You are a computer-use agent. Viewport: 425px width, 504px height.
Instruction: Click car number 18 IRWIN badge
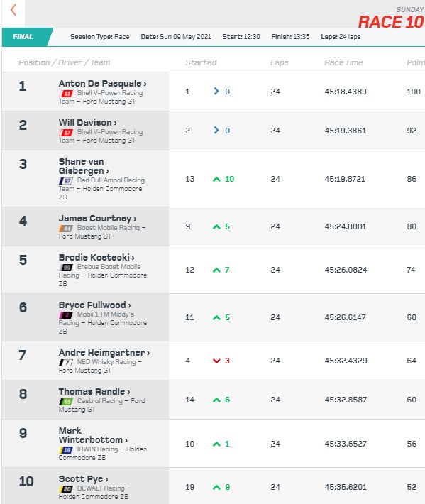(66, 449)
